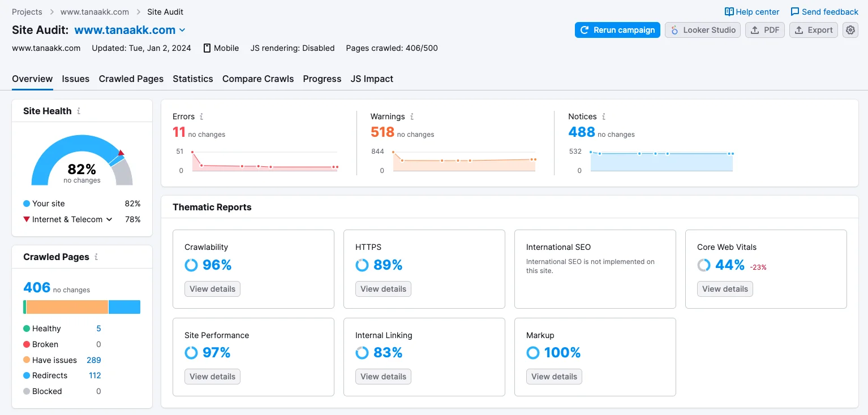Click the 11 errors count
868x415 pixels.
point(179,132)
